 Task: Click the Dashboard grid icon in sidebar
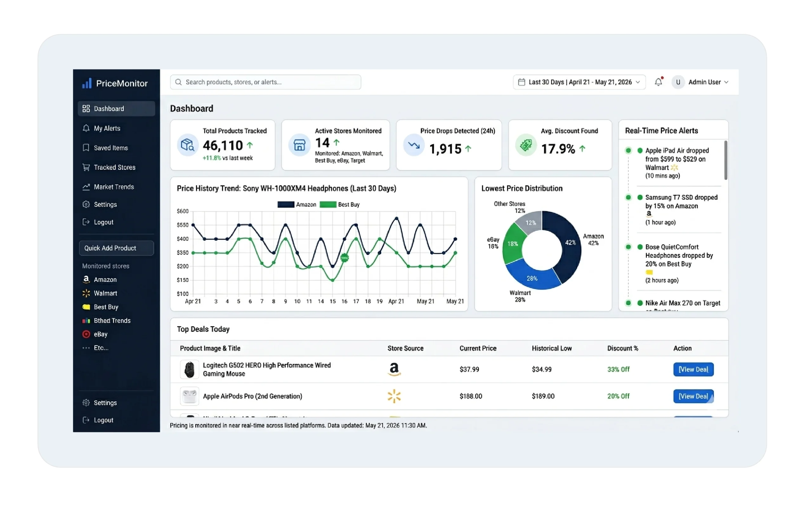(x=86, y=108)
